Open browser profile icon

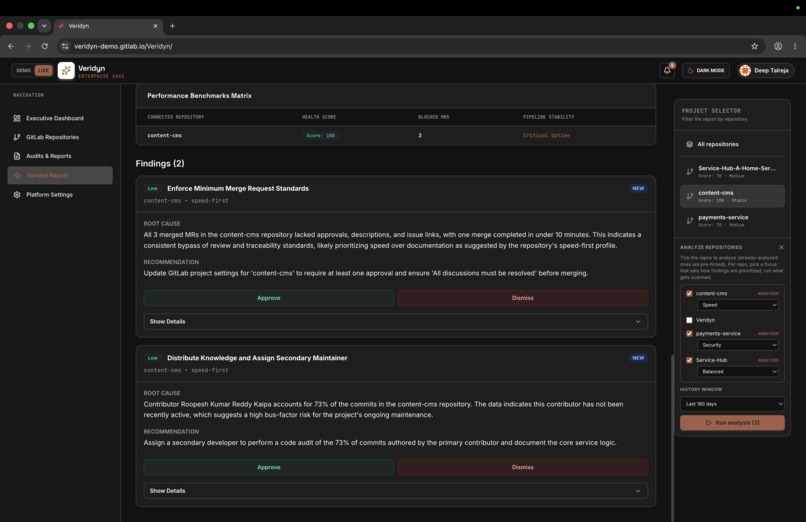point(778,46)
